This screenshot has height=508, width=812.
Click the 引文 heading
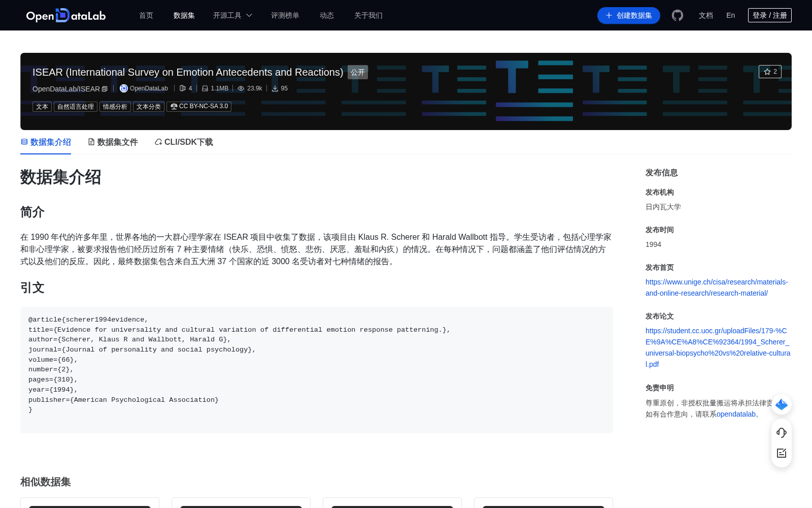click(32, 288)
